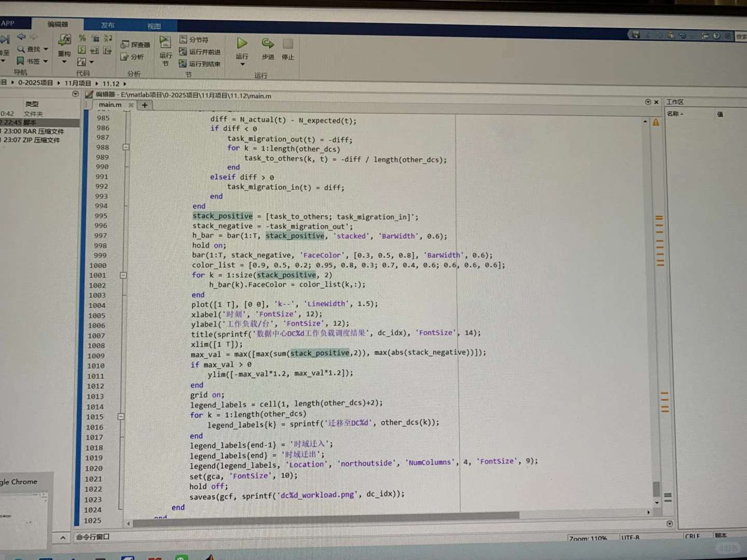Click the Analyze (分析) button
Screen dimensions: 747x560
132,57
